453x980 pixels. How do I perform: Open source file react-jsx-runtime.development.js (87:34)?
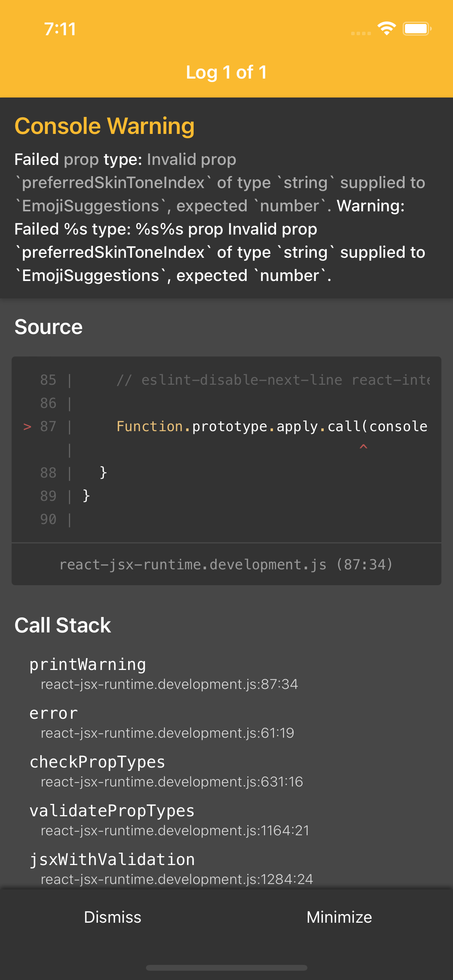click(x=226, y=565)
